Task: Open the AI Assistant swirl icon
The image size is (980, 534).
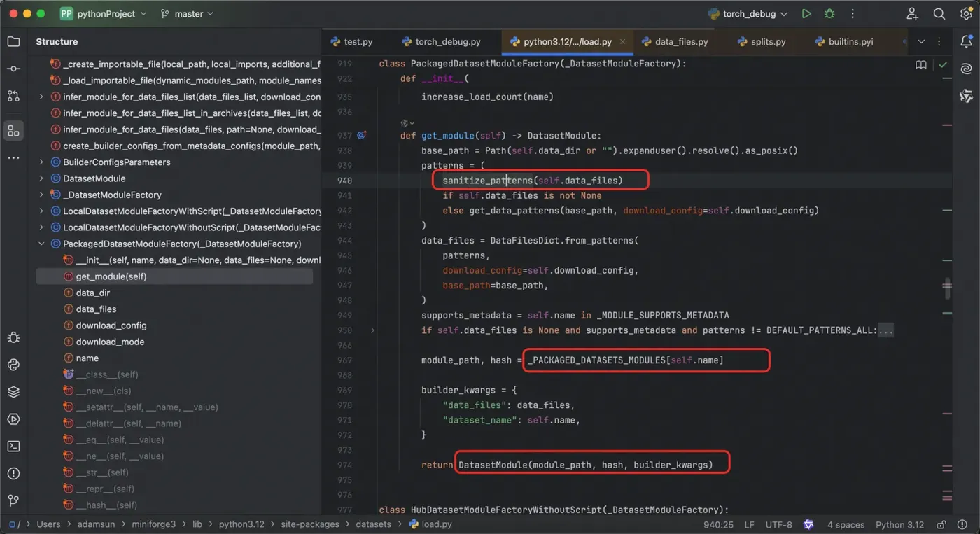Action: [967, 69]
